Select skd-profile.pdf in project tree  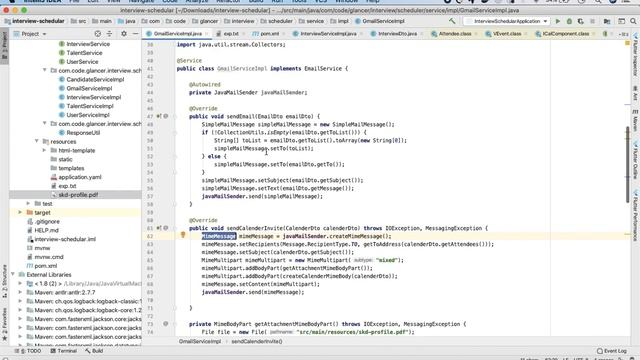(78, 195)
